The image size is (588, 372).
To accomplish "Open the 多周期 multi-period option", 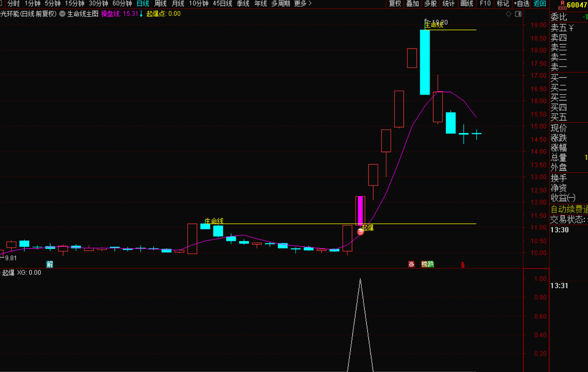I will (280, 4).
